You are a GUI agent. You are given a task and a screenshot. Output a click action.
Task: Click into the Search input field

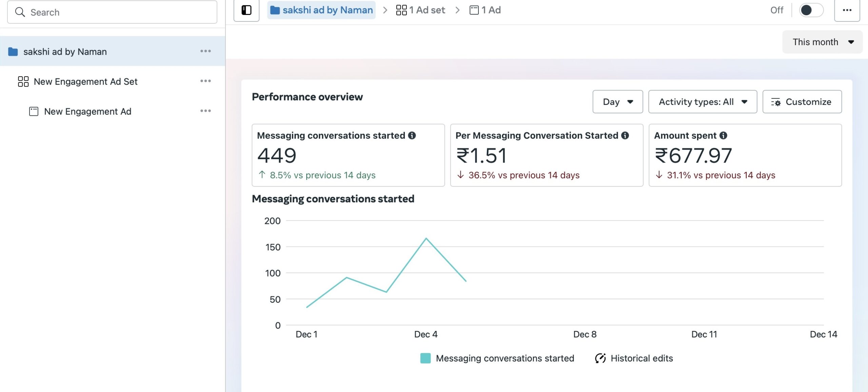click(112, 12)
